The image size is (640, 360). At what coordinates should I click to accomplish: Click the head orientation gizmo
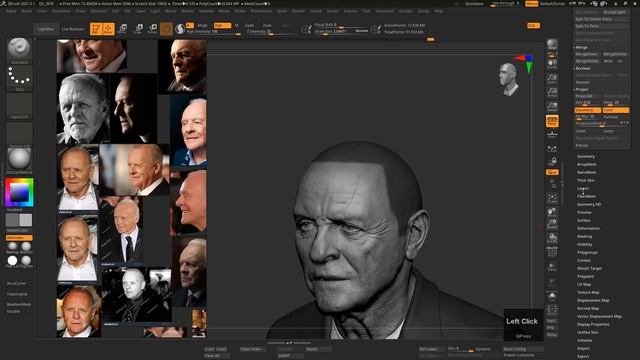[508, 79]
